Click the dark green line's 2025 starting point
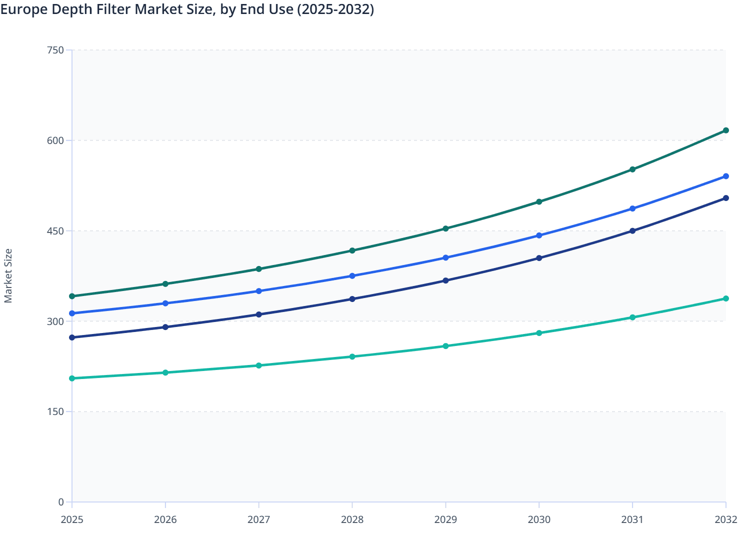The height and width of the screenshot is (560, 754). tap(72, 296)
